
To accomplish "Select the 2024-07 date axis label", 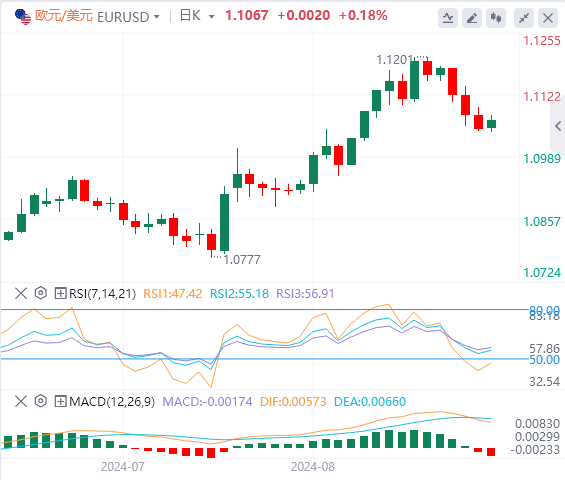I will 123,467.
